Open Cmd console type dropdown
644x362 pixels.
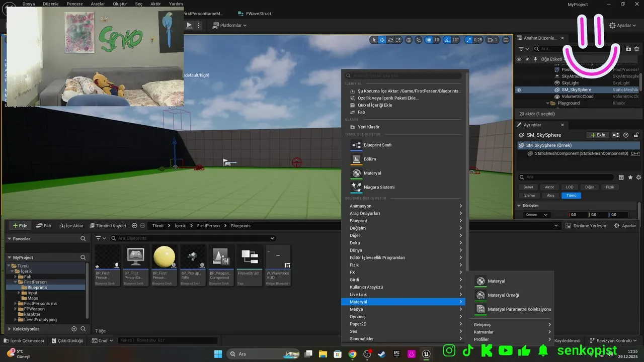102,340
